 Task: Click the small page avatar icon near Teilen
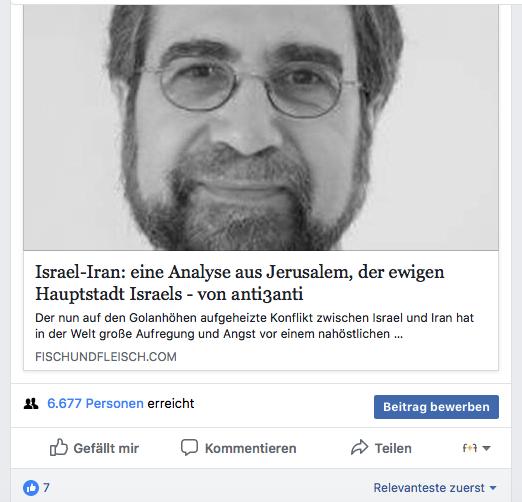point(469,448)
